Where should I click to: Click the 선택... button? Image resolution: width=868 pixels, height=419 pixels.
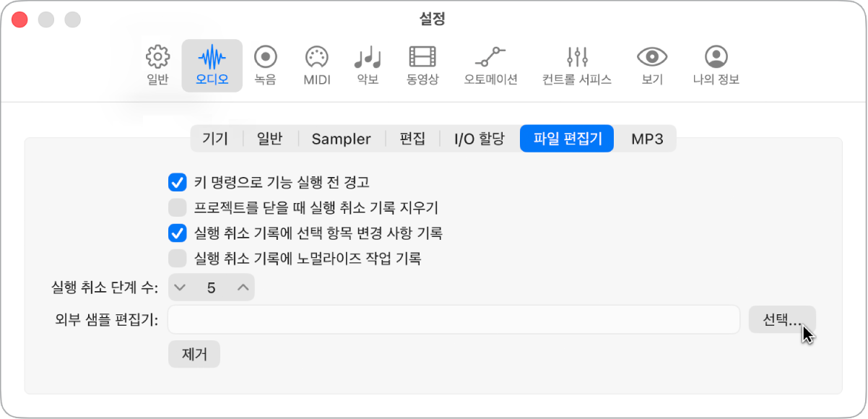[x=782, y=319]
